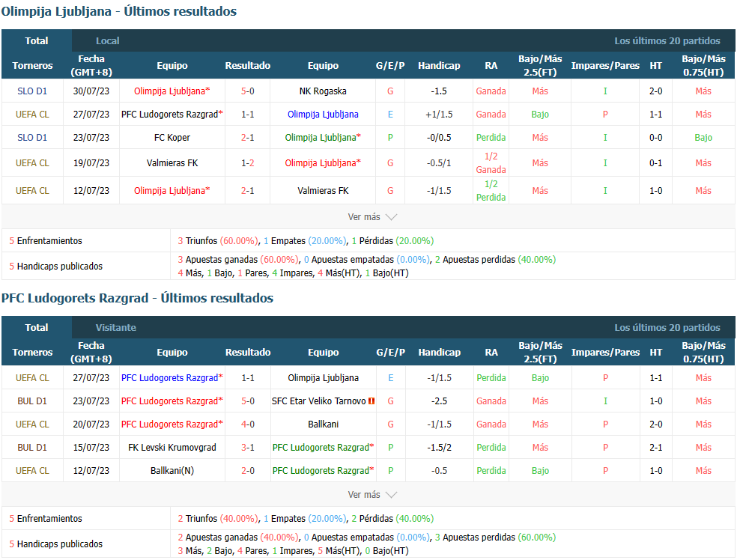Click FK Levski Krumovgrad team name
The height and width of the screenshot is (560, 740).
point(172,447)
